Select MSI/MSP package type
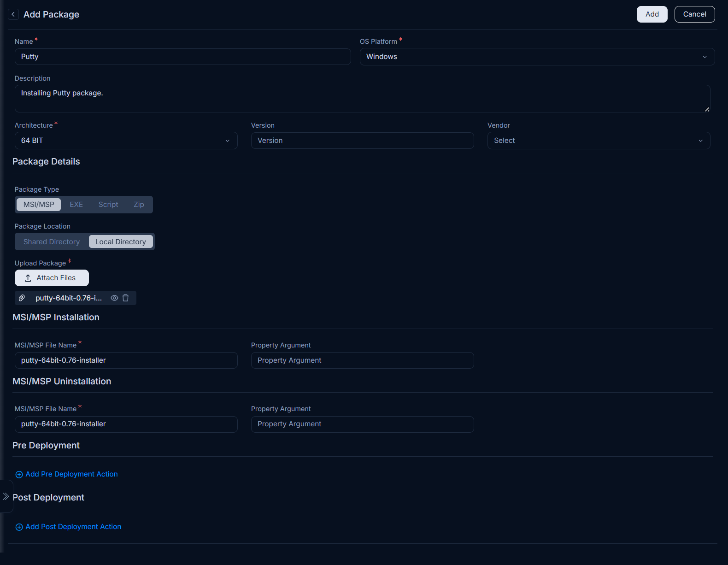Viewport: 728px width, 565px height. [39, 205]
